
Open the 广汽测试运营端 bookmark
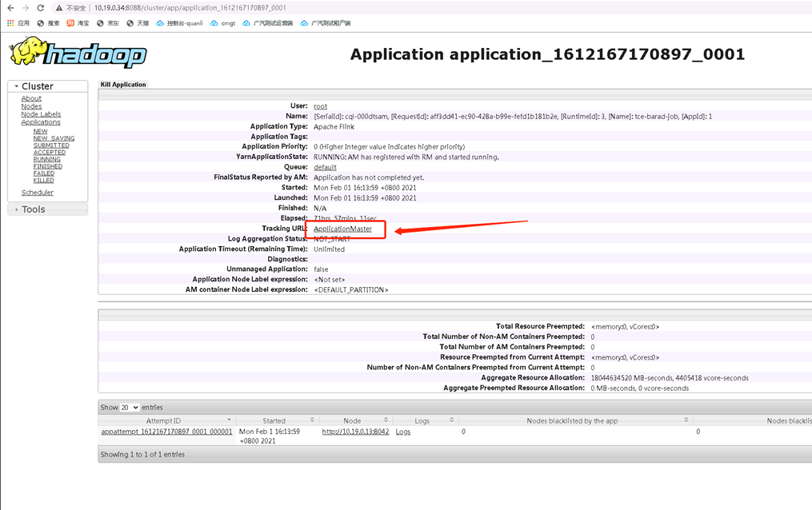click(268, 23)
